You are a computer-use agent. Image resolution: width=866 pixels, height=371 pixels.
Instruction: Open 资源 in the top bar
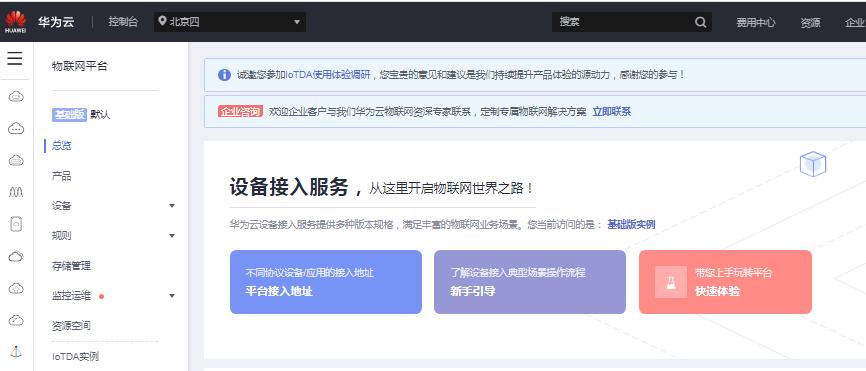point(810,23)
